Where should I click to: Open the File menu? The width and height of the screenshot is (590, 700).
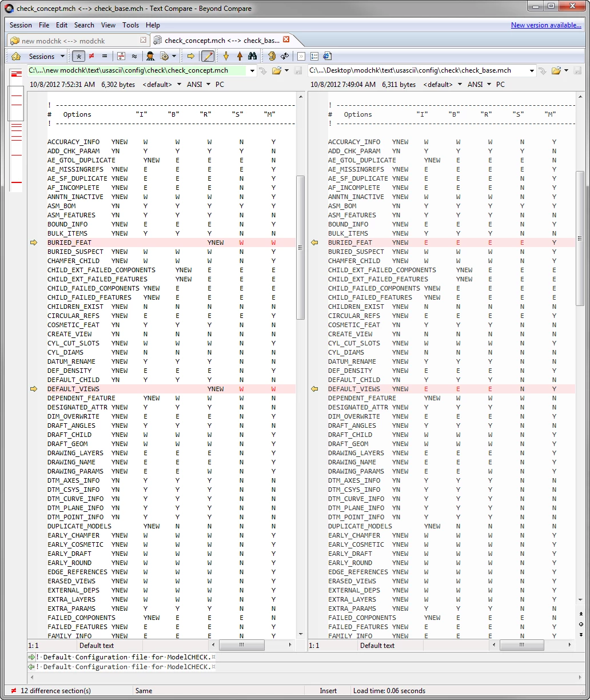44,25
